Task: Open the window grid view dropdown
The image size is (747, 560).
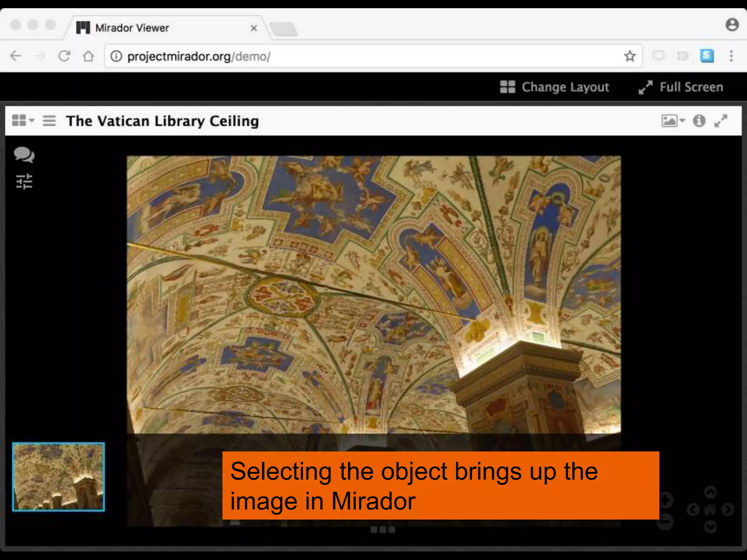Action: (x=23, y=120)
